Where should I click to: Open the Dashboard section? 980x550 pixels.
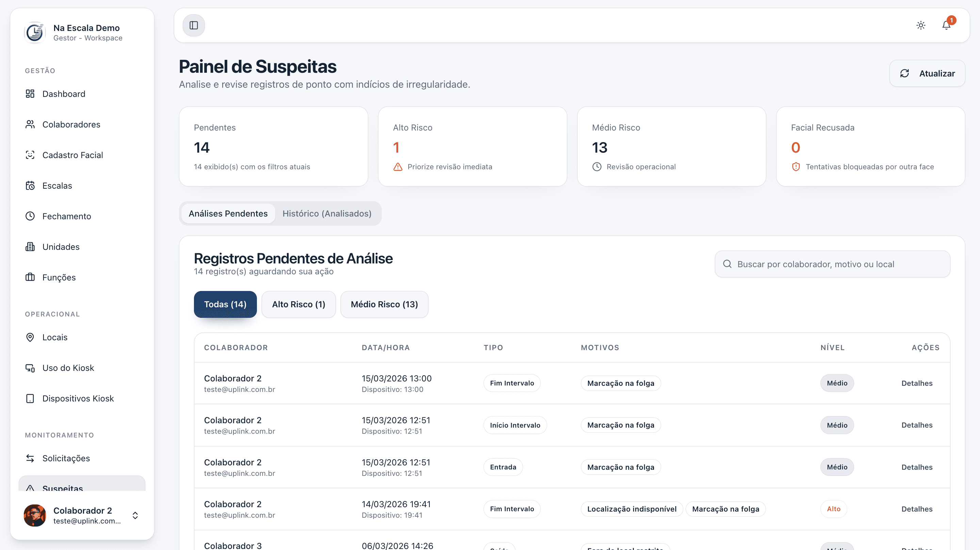[64, 94]
